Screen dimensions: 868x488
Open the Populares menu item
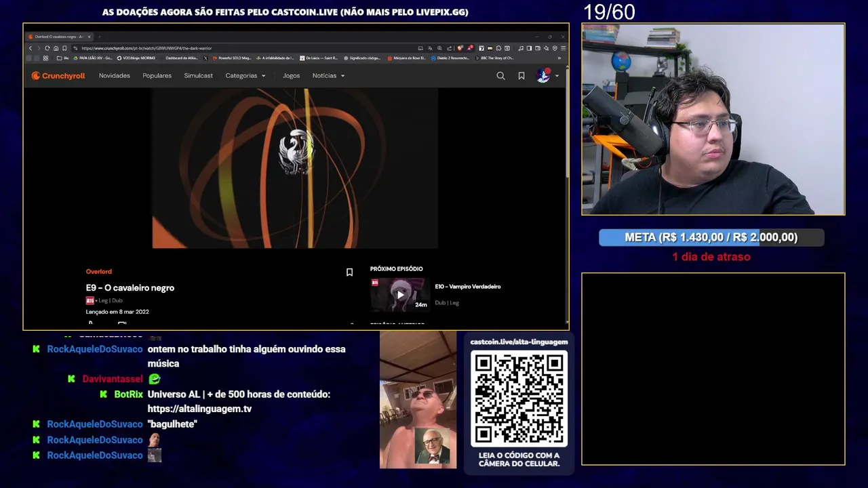click(157, 76)
